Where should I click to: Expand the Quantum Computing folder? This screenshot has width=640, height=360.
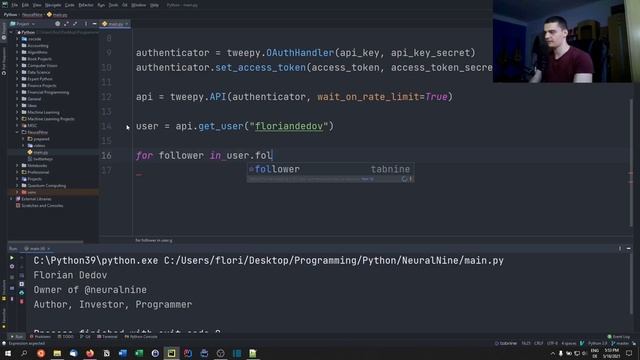[x=17, y=186]
